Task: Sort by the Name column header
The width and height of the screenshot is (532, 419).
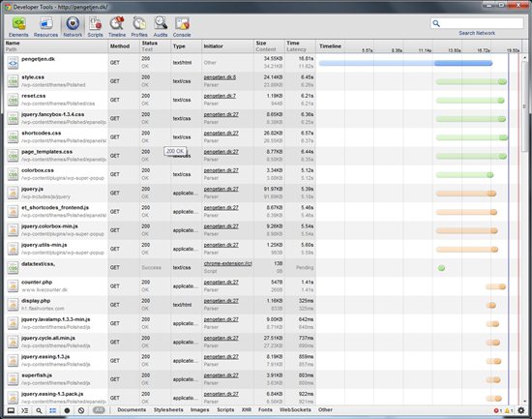Action: (x=56, y=46)
